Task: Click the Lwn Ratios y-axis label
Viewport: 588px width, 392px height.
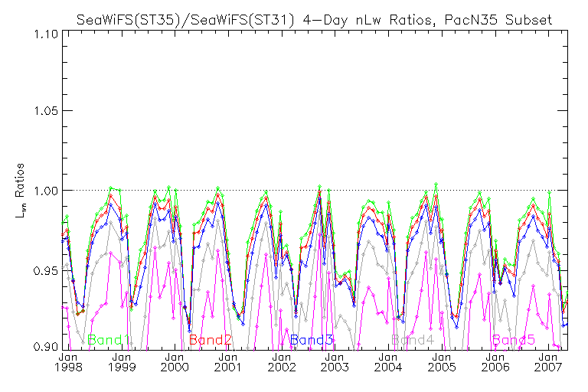Action: pos(20,191)
